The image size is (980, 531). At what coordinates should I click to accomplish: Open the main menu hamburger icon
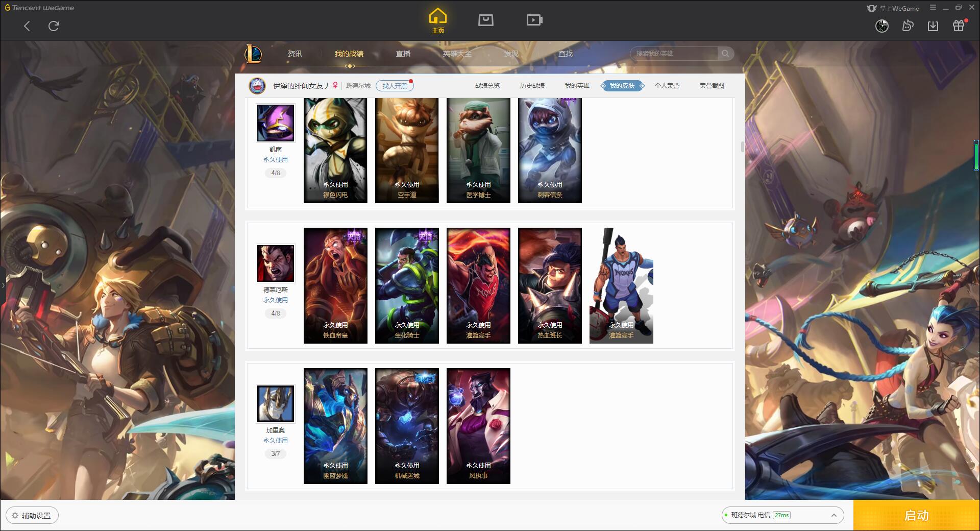[933, 8]
